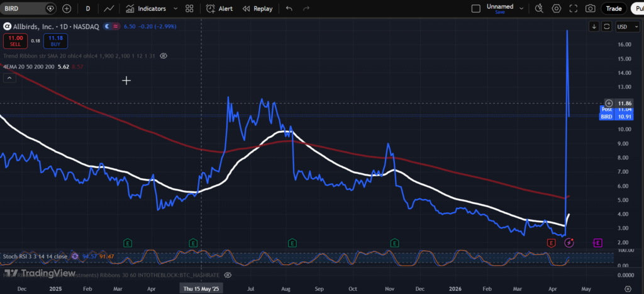Toggle visibility of the INTOTHEBLOCK hashrate indicator

coord(229,275)
